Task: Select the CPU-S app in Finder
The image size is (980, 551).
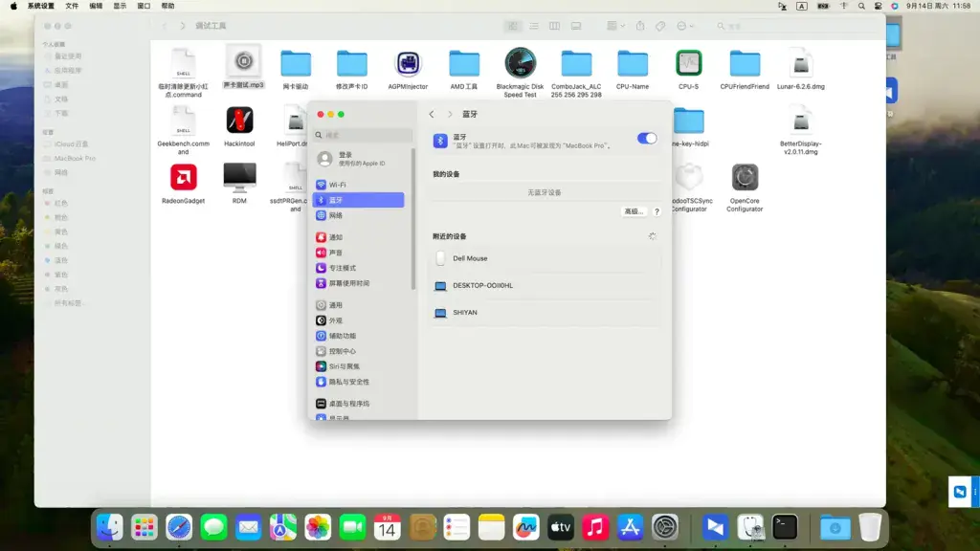Action: (688, 69)
